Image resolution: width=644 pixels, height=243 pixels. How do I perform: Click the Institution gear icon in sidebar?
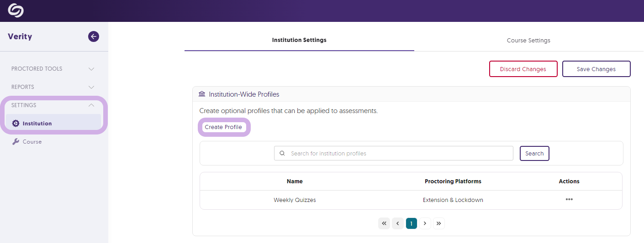(16, 123)
